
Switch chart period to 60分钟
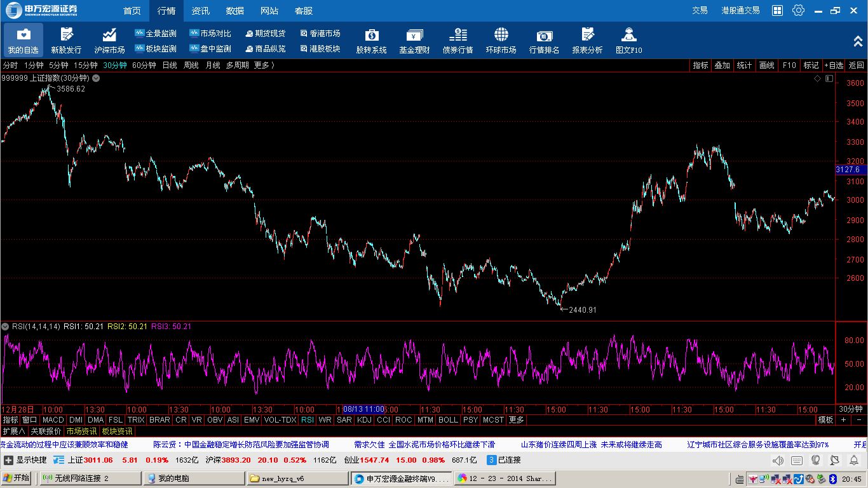(x=144, y=65)
